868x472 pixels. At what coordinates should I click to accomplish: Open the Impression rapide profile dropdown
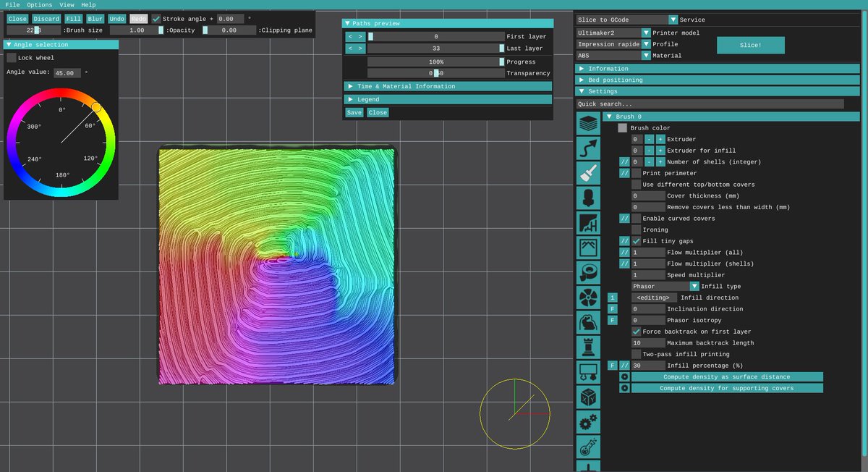[x=613, y=44]
